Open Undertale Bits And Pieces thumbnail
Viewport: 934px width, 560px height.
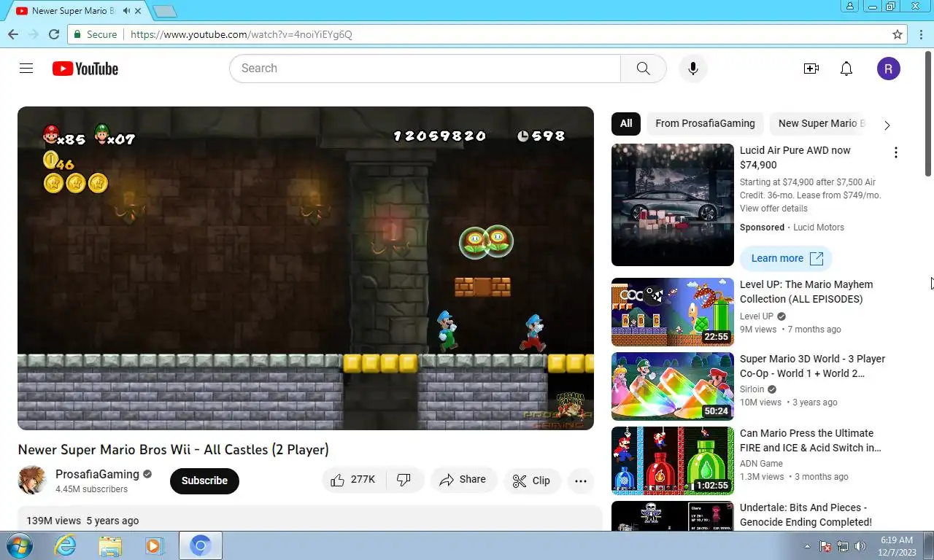[x=673, y=516]
